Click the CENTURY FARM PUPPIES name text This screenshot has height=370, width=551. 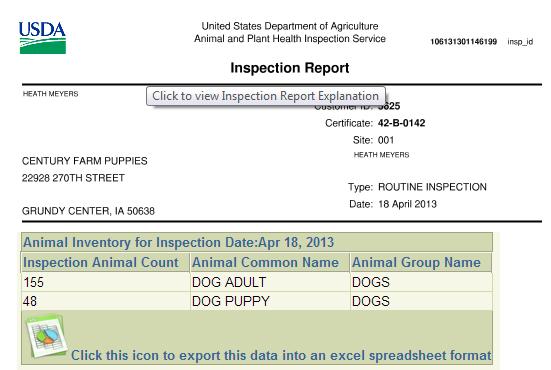[85, 161]
